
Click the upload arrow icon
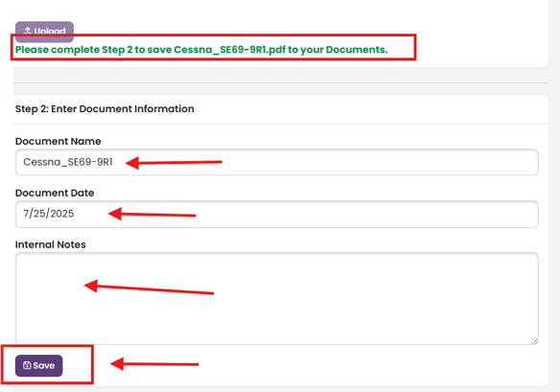pyautogui.click(x=28, y=31)
